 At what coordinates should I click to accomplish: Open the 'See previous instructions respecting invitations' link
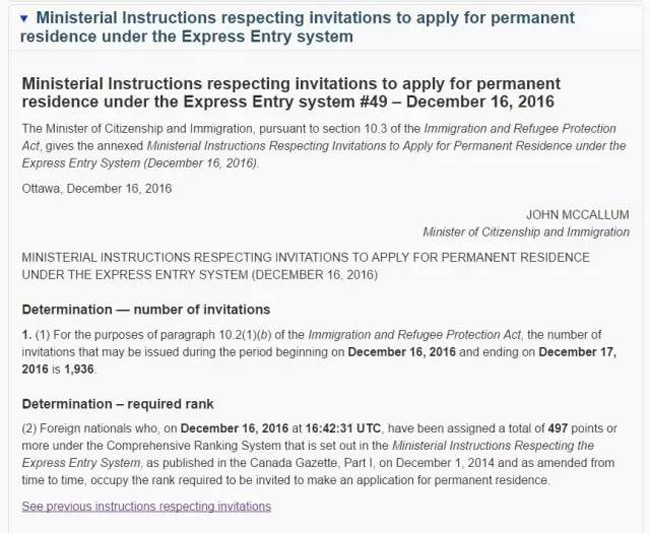(x=146, y=506)
